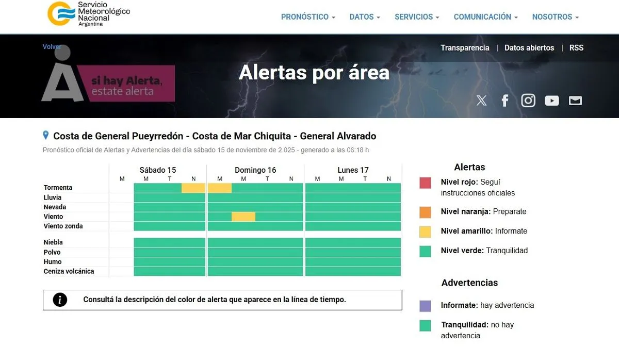Image resolution: width=619 pixels, height=364 pixels.
Task: Click the info icon beside alert description
Action: (60, 300)
